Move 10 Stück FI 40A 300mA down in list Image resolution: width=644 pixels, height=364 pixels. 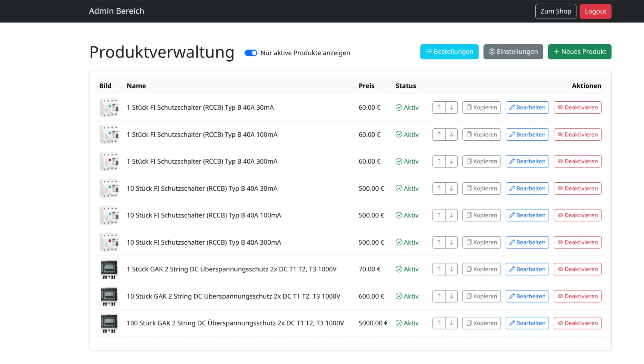(451, 242)
